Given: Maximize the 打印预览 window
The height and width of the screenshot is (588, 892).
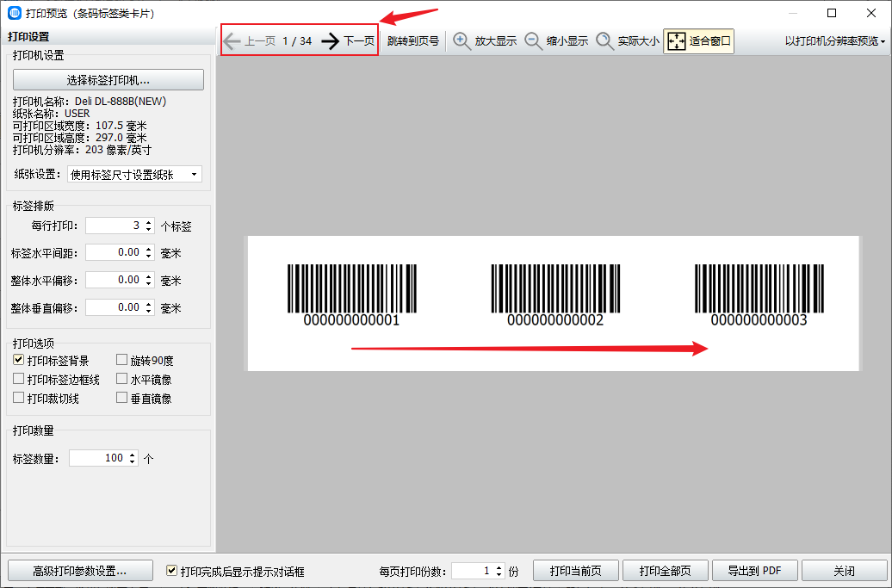Looking at the screenshot, I should coord(832,13).
